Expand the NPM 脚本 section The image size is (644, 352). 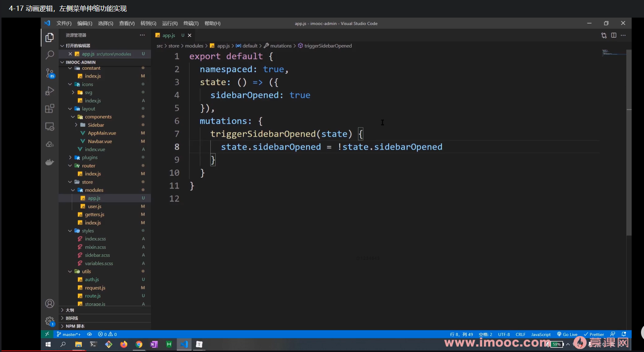click(105, 326)
